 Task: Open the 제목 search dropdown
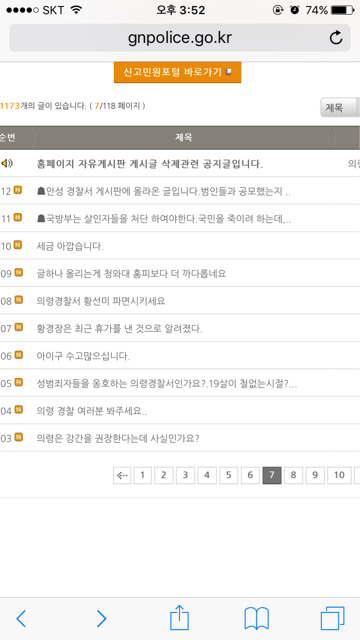(x=340, y=108)
